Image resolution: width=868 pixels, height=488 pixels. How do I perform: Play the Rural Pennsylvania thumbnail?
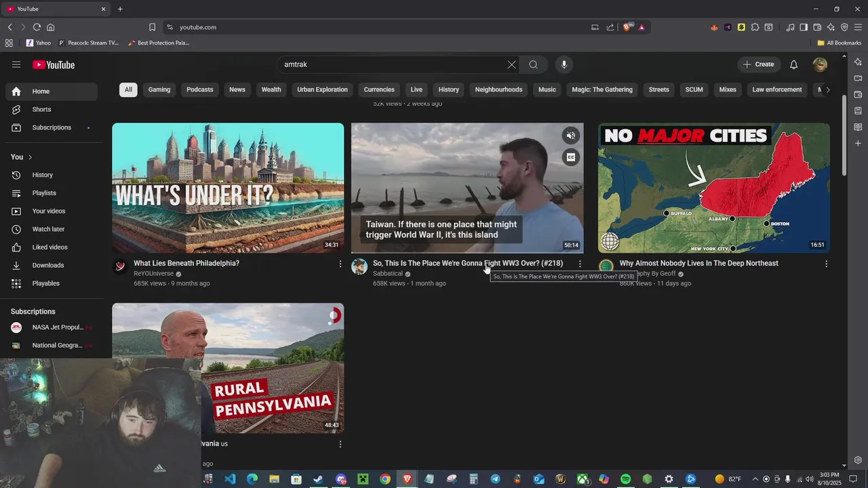click(228, 368)
